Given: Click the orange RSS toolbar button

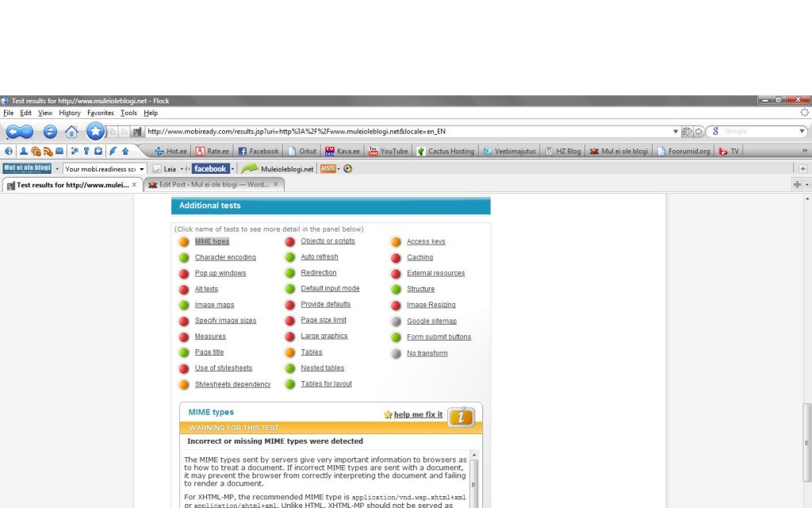Looking at the screenshot, I should 328,168.
